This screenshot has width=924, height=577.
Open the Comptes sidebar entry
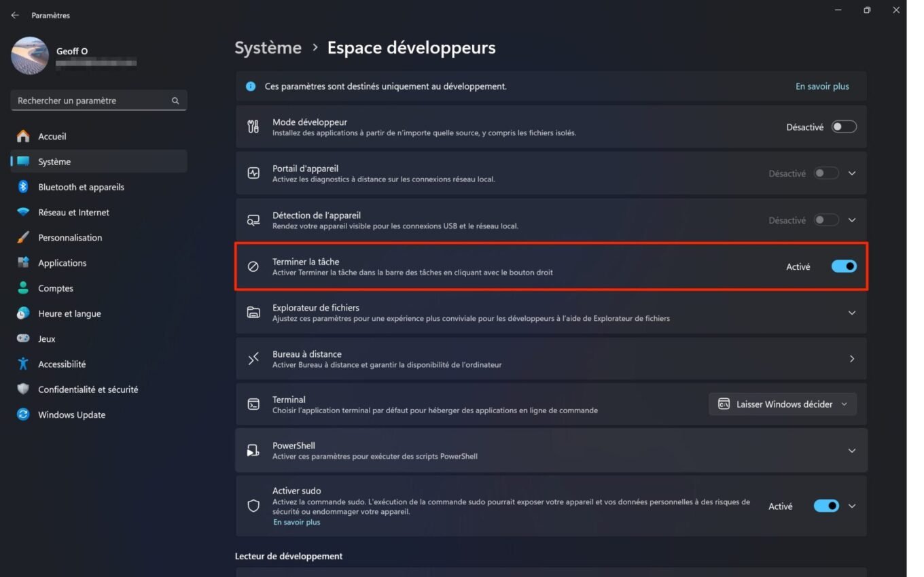click(99, 288)
